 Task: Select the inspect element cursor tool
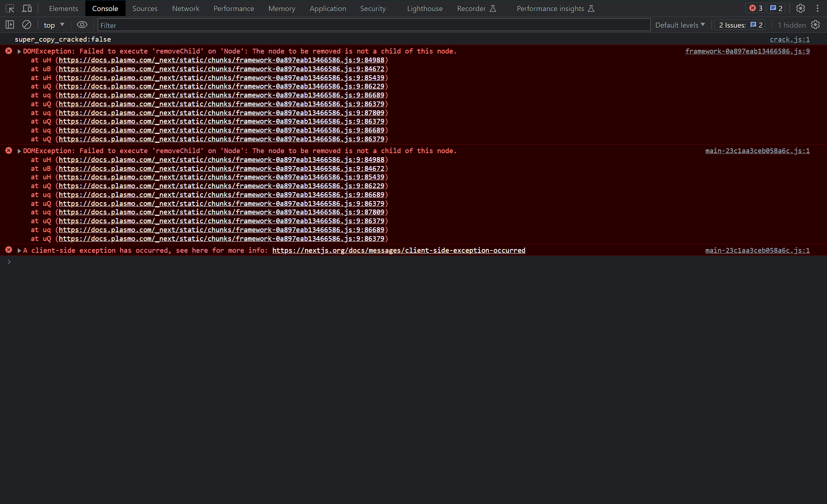click(x=10, y=8)
